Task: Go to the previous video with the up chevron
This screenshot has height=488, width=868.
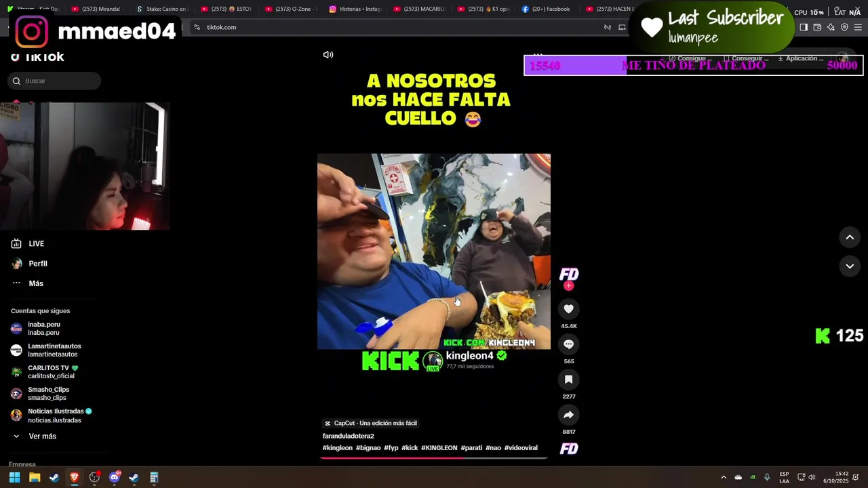Action: [x=850, y=237]
